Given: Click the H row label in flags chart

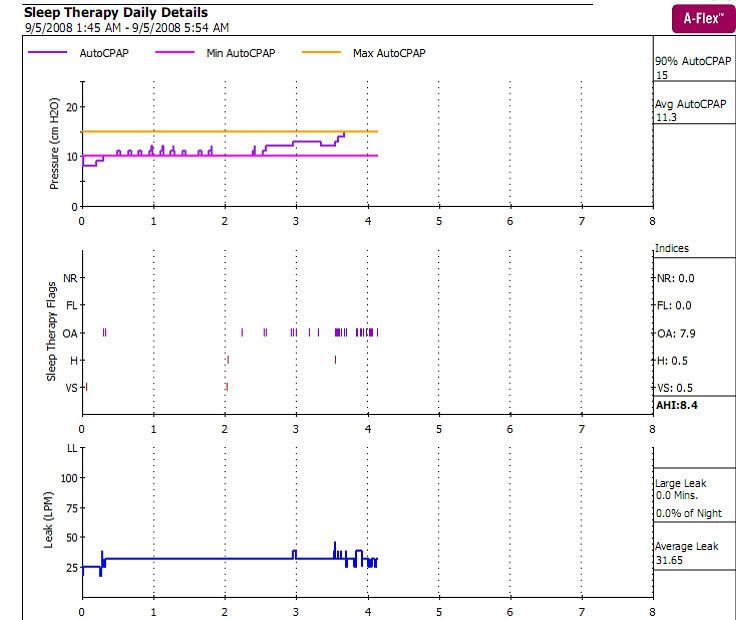Looking at the screenshot, I should 74,360.
